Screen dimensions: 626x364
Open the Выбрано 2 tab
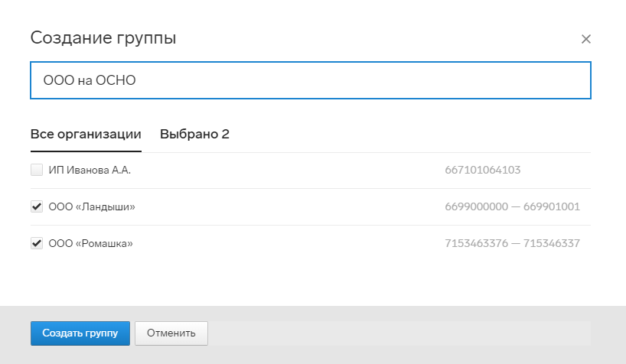(x=194, y=134)
